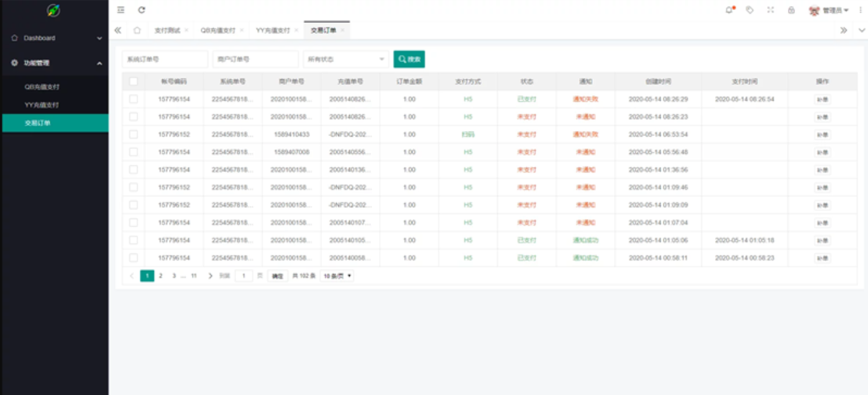Viewport: 868px width, 395px height.
Task: Click the refresh icon in top bar
Action: 142,10
